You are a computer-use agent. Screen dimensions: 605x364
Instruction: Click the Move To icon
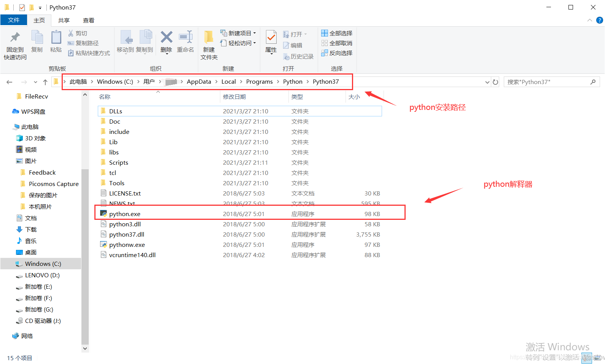(x=126, y=37)
